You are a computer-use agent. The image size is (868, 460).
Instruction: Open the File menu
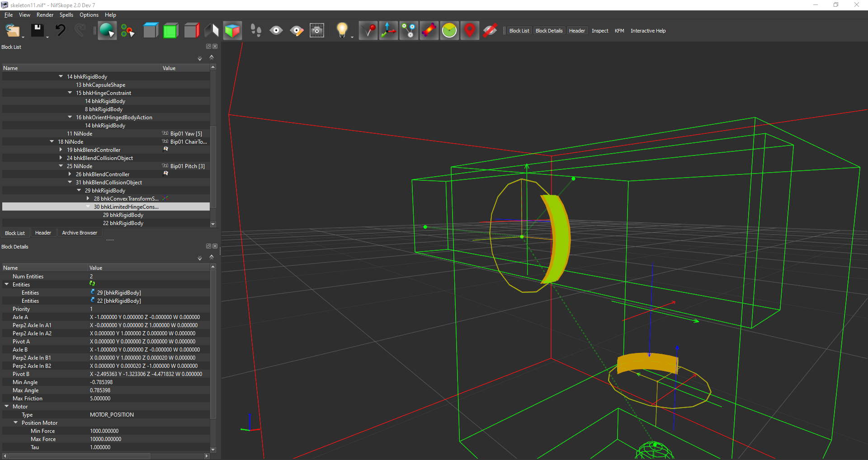[x=9, y=15]
